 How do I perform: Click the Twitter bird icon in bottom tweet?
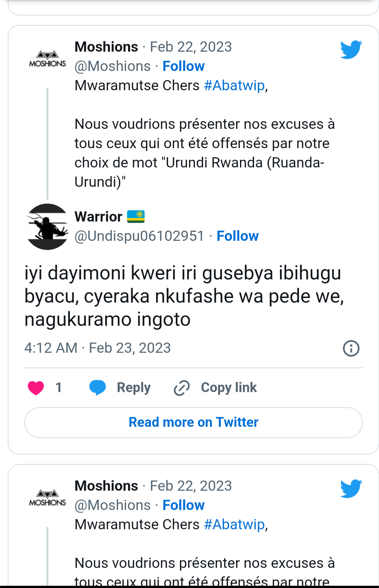351,488
